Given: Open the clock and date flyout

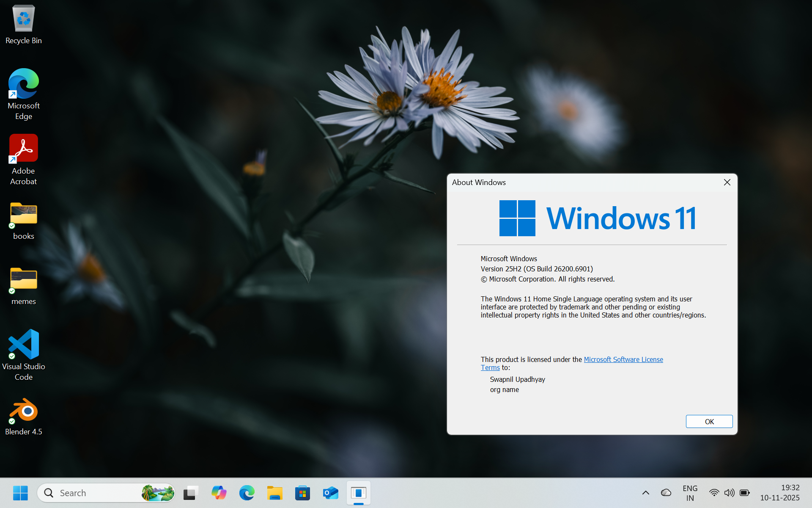Looking at the screenshot, I should pyautogui.click(x=779, y=493).
